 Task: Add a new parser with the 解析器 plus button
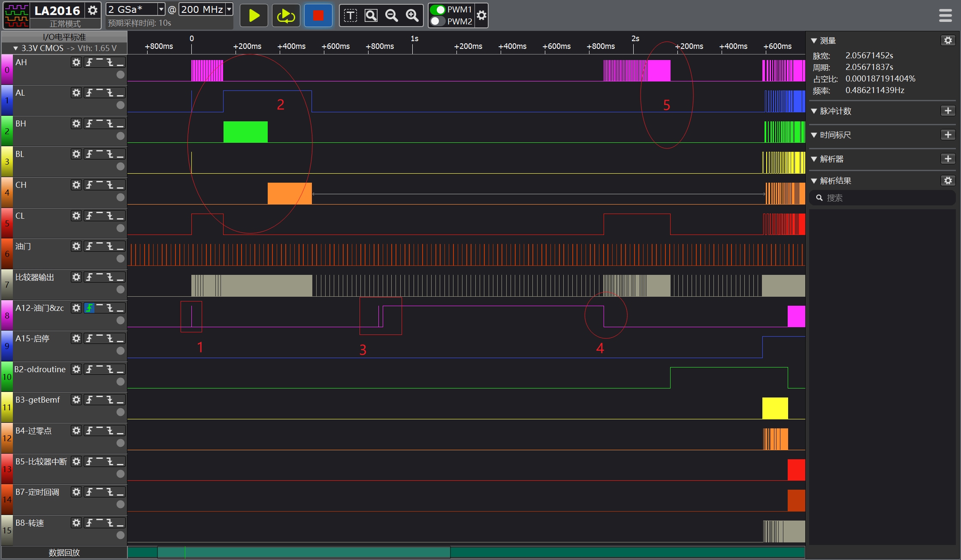tap(948, 159)
